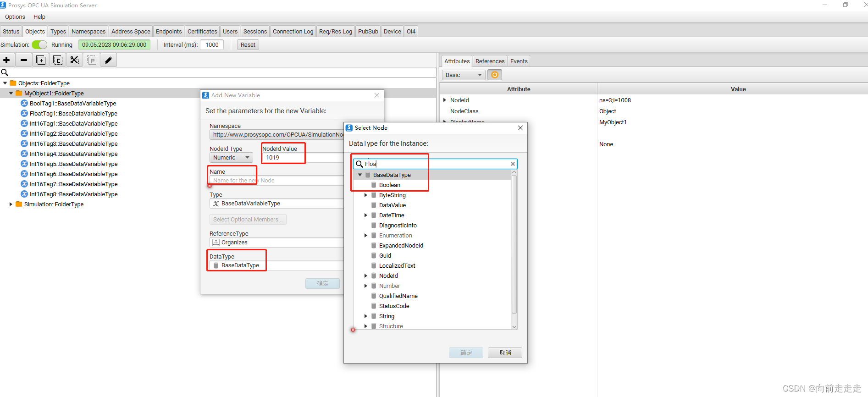Click the Select Node list scrollbar
The height and width of the screenshot is (397, 868).
point(514,244)
